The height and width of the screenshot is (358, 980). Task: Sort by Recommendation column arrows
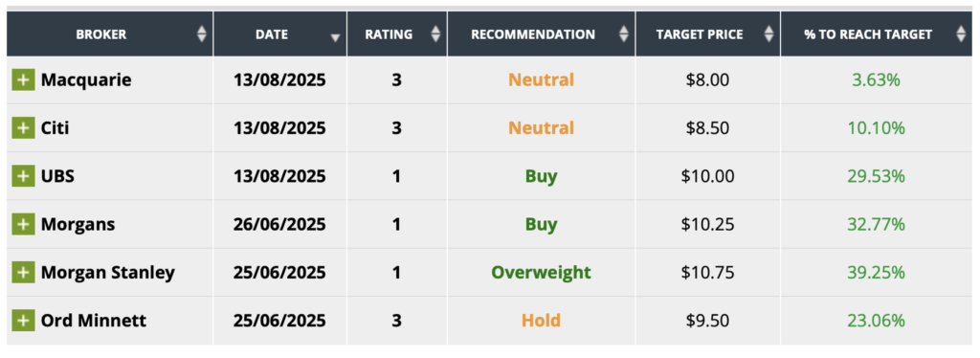tap(624, 34)
